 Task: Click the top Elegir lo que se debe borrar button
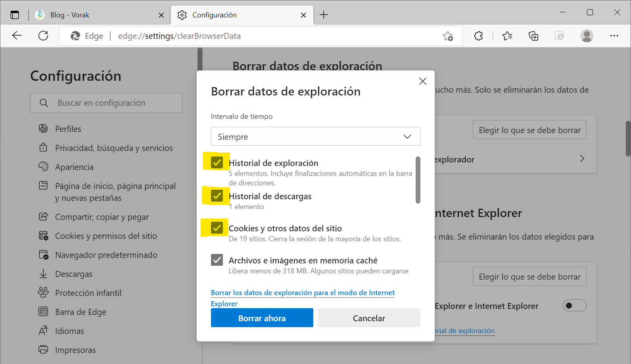(529, 130)
